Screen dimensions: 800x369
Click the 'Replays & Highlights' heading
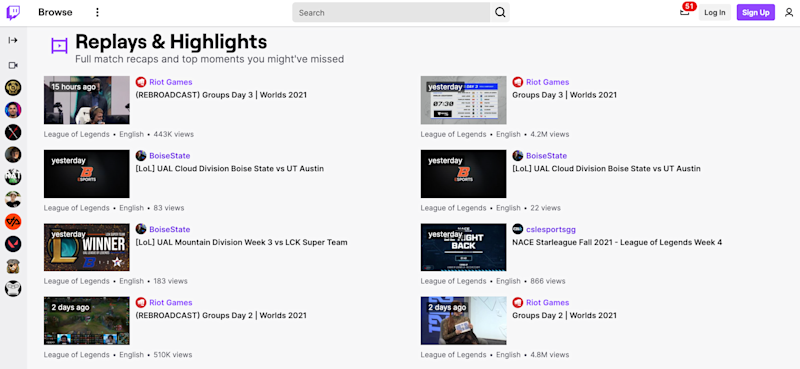171,41
